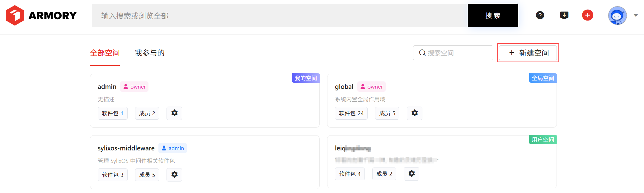644x193 pixels.
Task: Switch to the 全部空间 tab
Action: coord(105,53)
